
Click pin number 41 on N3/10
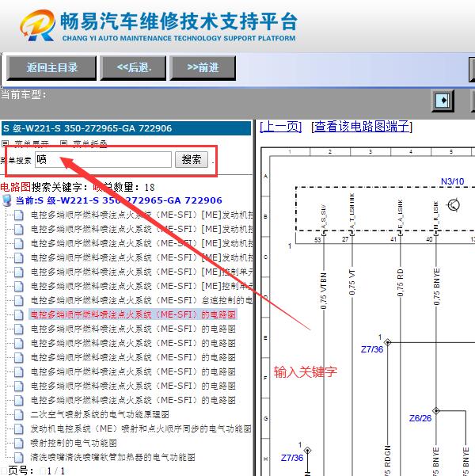click(x=393, y=239)
